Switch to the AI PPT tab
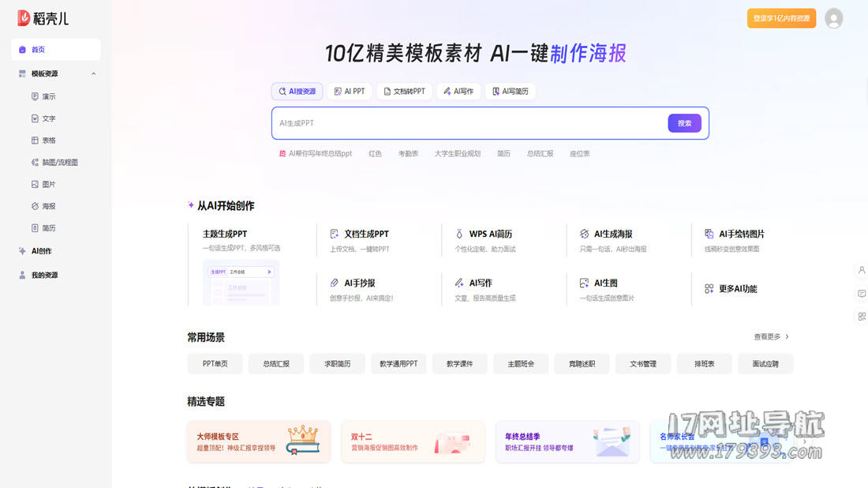This screenshot has width=868, height=488. (350, 92)
